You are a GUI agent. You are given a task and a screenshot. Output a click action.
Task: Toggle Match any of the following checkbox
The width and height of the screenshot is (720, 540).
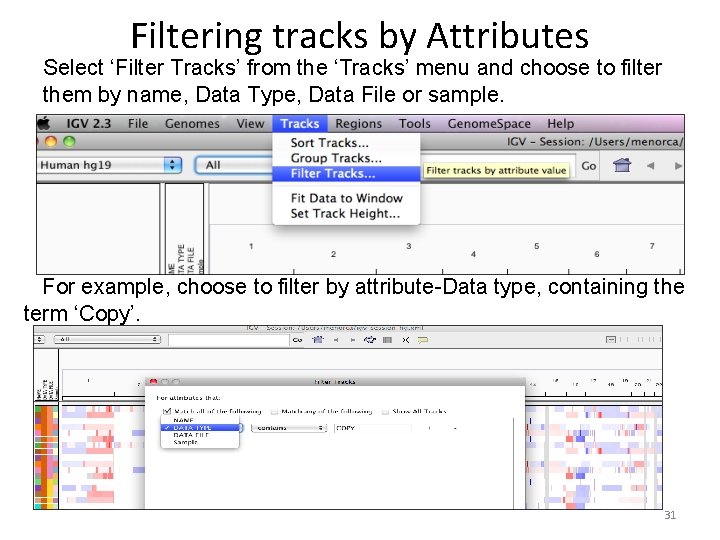tap(274, 411)
